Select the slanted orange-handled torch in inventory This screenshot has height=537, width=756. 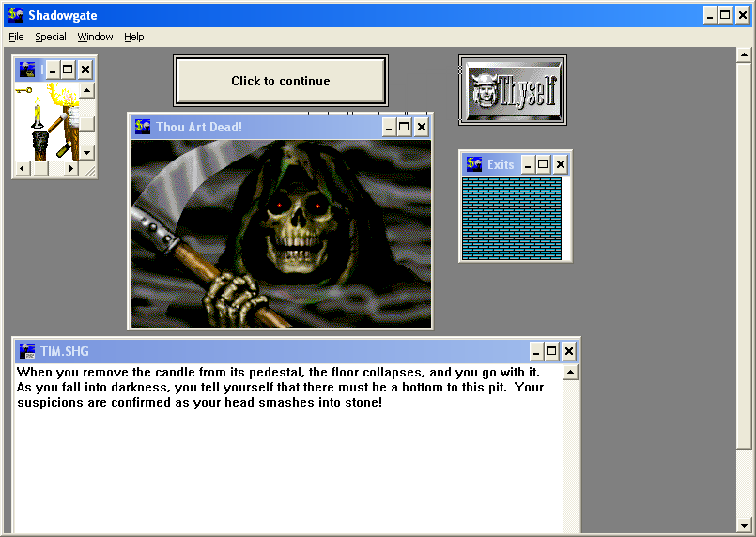(57, 123)
